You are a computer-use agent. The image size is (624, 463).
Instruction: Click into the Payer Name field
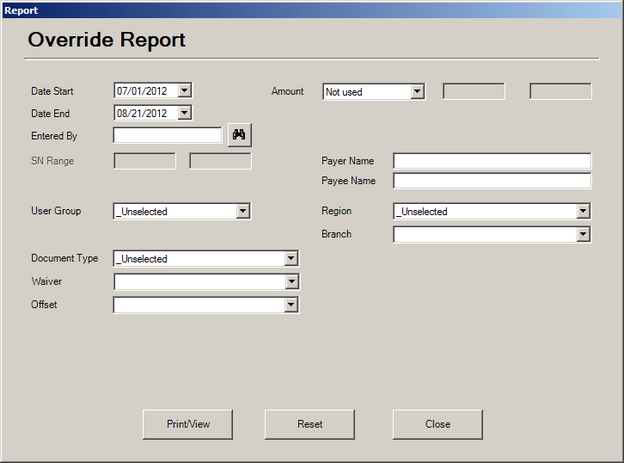492,161
